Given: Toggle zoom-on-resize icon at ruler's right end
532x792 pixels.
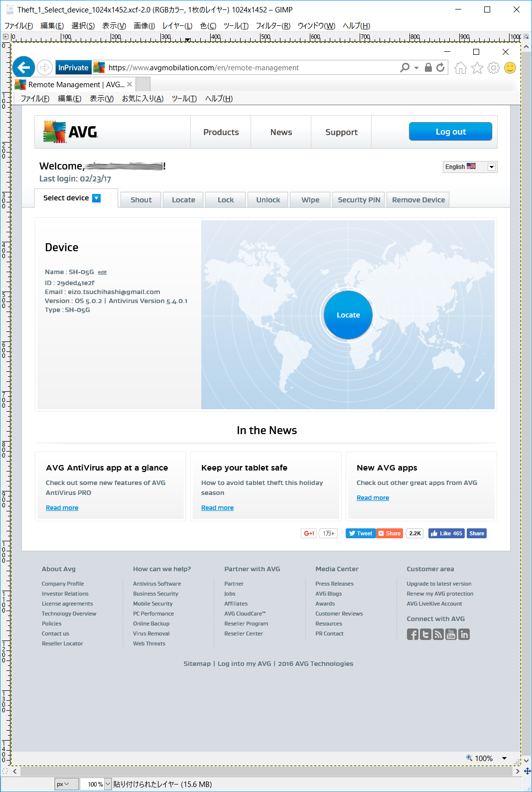Looking at the screenshot, I should tap(526, 36).
